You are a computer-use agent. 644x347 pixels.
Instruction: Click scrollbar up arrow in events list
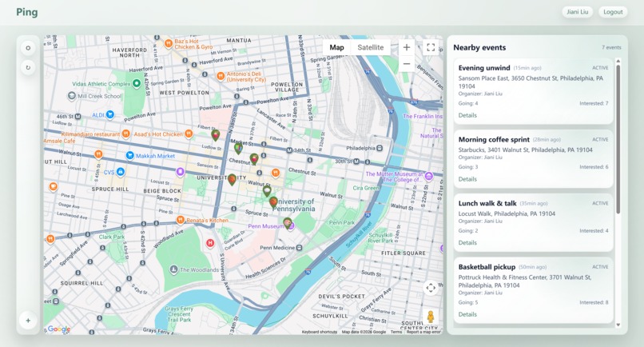(x=618, y=62)
